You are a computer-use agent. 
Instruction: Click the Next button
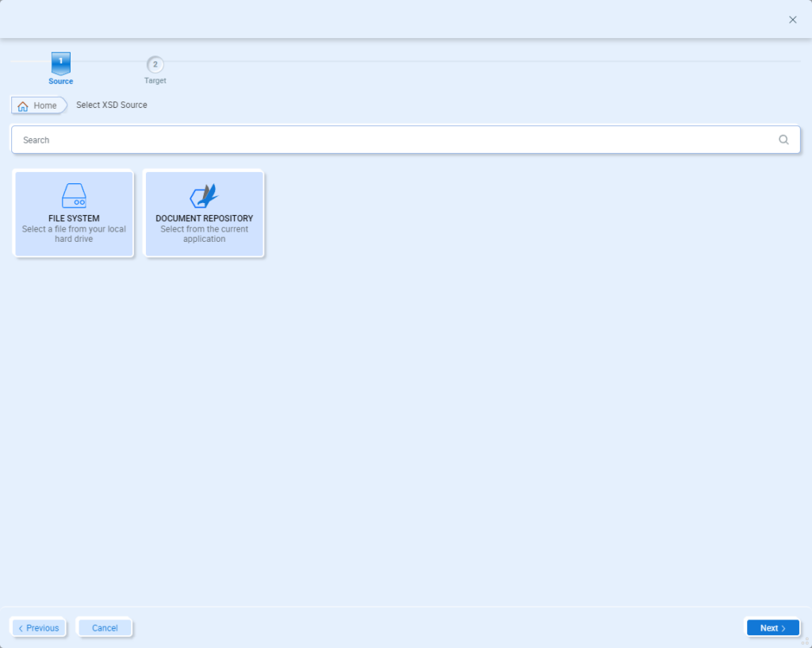coord(772,627)
